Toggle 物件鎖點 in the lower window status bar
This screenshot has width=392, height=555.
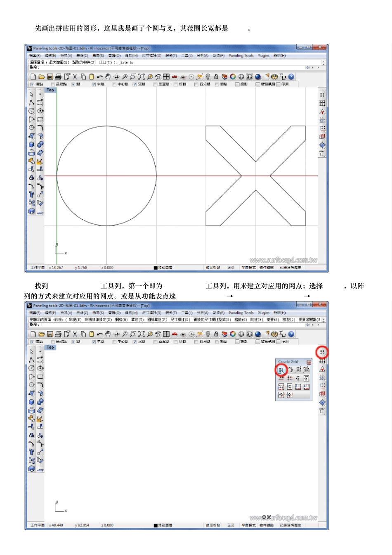(x=267, y=525)
